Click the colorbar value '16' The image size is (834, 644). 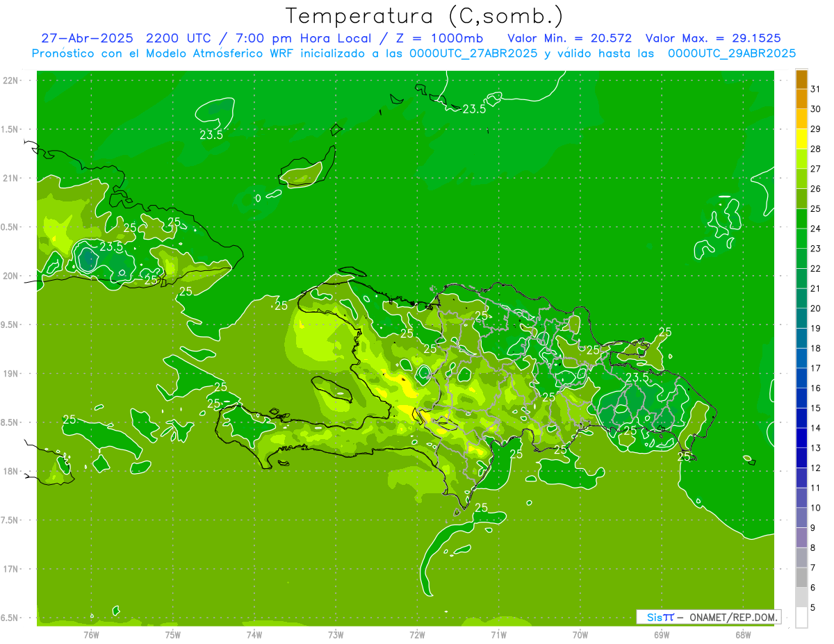pyautogui.click(x=816, y=388)
